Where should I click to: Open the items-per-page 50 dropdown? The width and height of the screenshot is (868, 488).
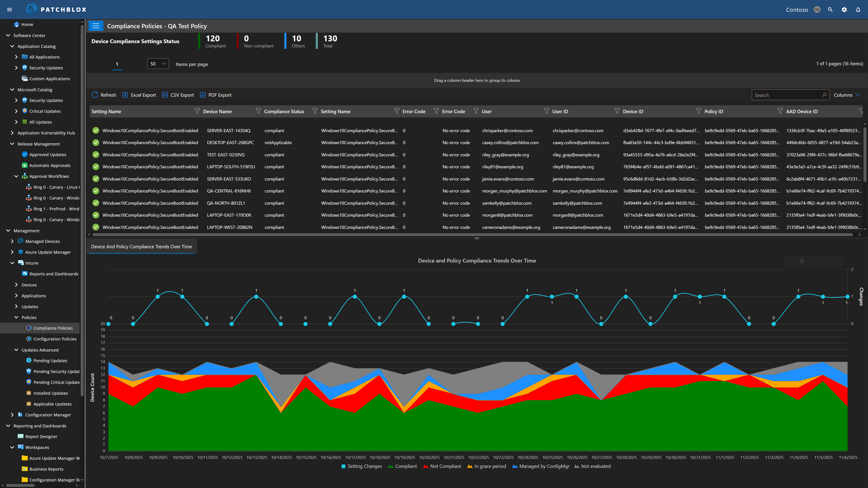[x=158, y=63]
